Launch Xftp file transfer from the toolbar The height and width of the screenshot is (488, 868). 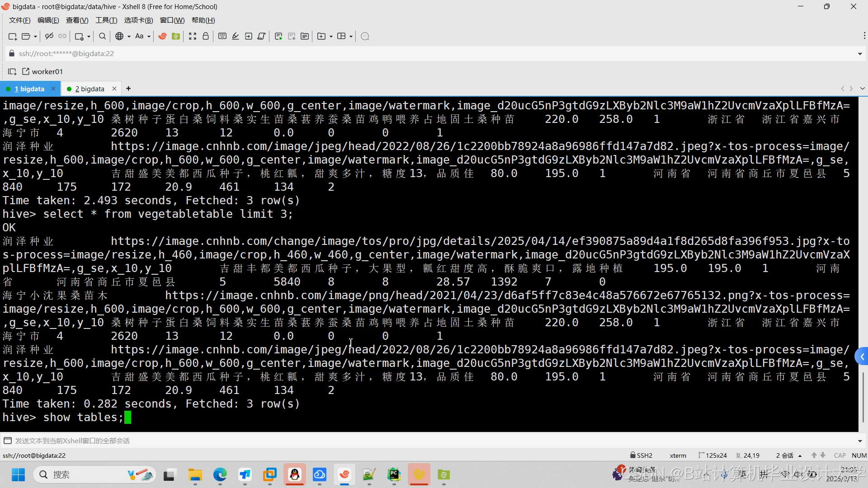(x=175, y=36)
